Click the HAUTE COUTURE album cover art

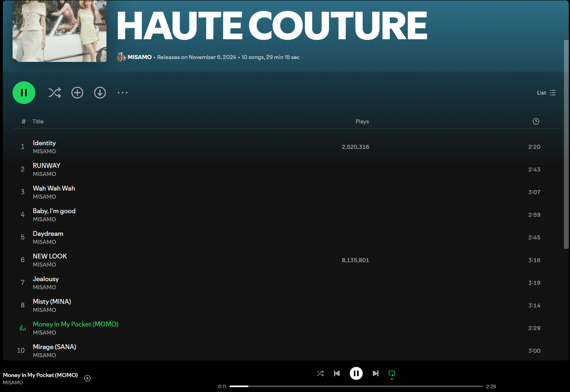[x=60, y=31]
